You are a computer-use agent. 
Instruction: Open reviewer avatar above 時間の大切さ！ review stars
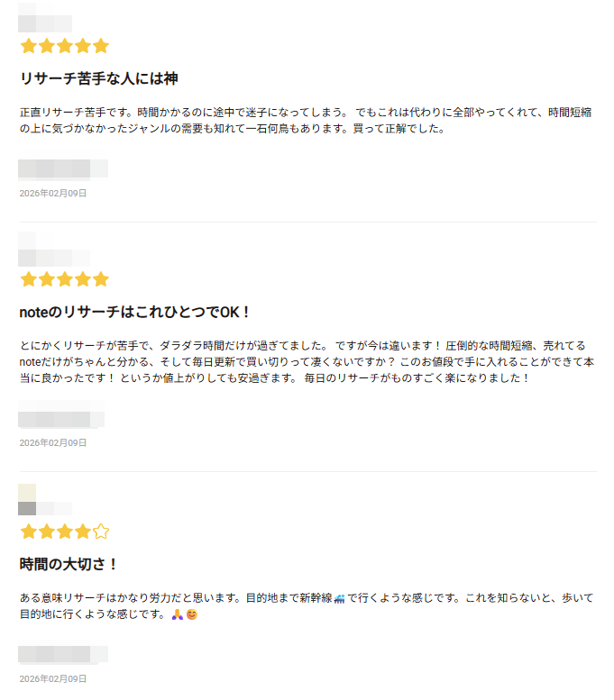[28, 500]
